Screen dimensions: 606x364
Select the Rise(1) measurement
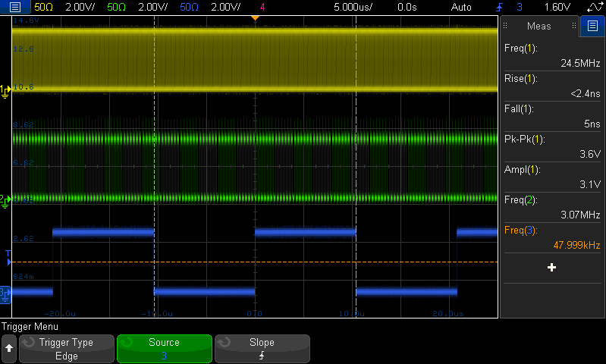[x=552, y=86]
